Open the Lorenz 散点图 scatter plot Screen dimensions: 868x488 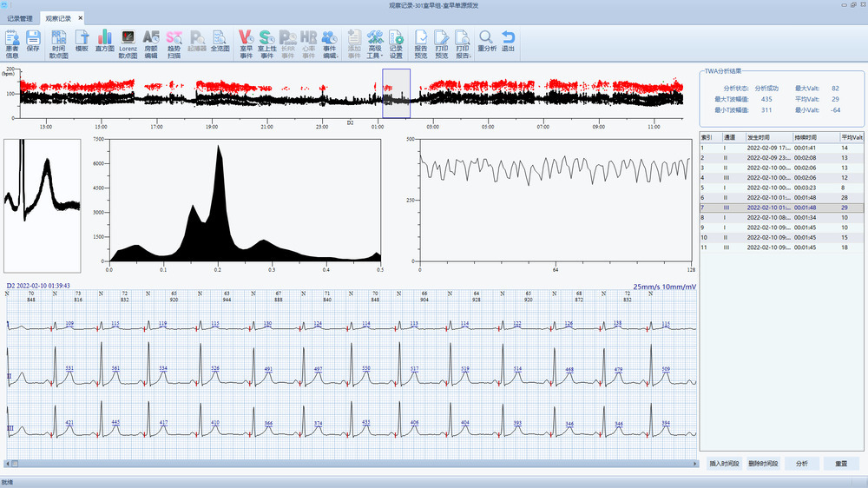(x=128, y=43)
